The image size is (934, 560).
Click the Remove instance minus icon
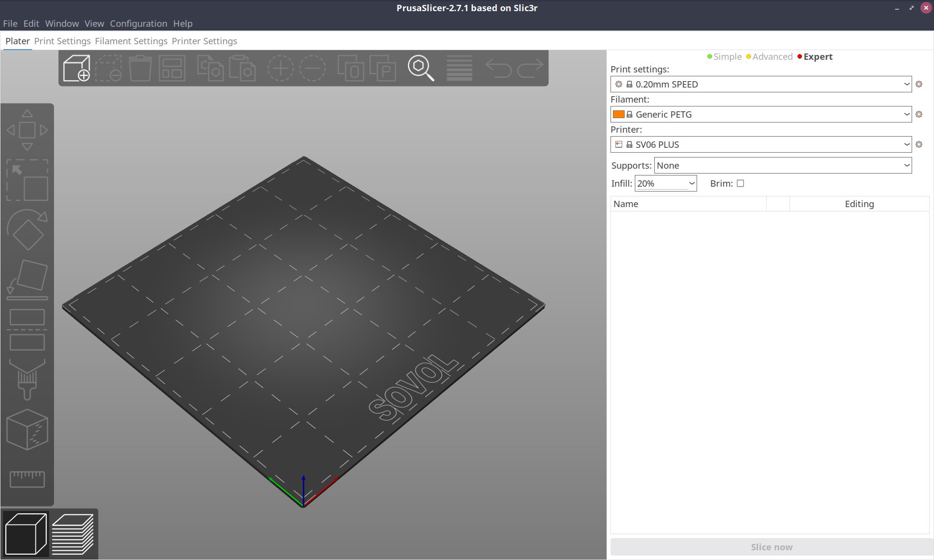(x=313, y=68)
